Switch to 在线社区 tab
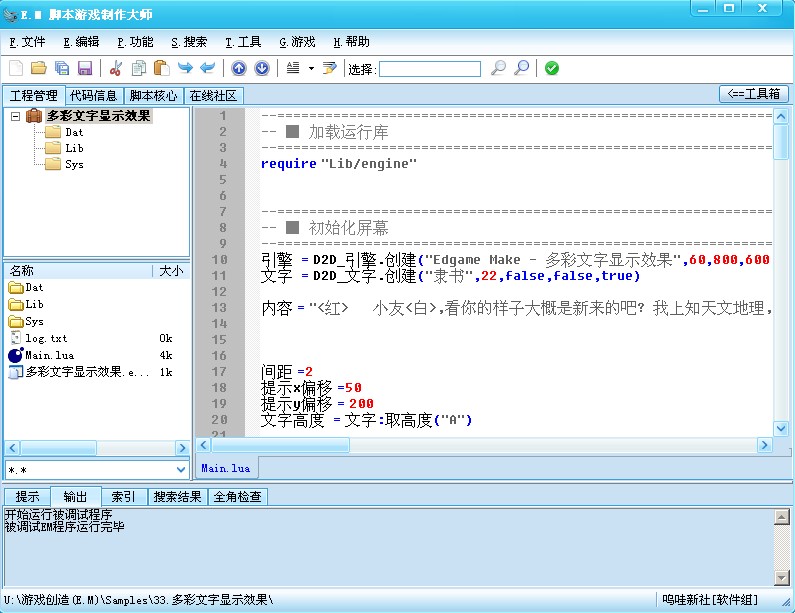This screenshot has height=613, width=795. (x=213, y=95)
